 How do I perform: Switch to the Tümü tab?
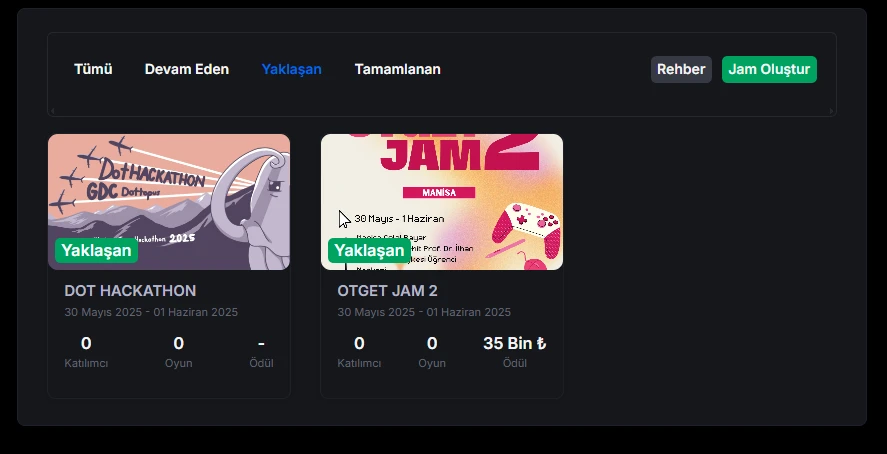tap(93, 69)
